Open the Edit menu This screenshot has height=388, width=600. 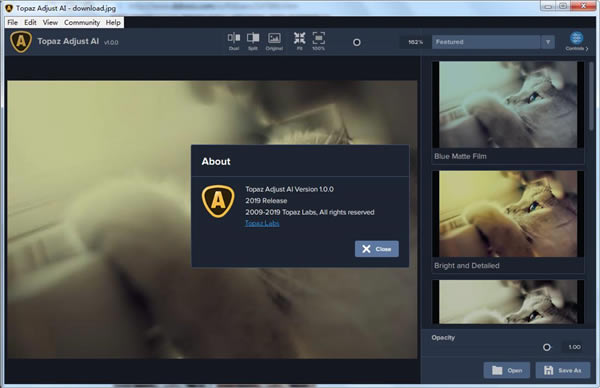click(30, 23)
